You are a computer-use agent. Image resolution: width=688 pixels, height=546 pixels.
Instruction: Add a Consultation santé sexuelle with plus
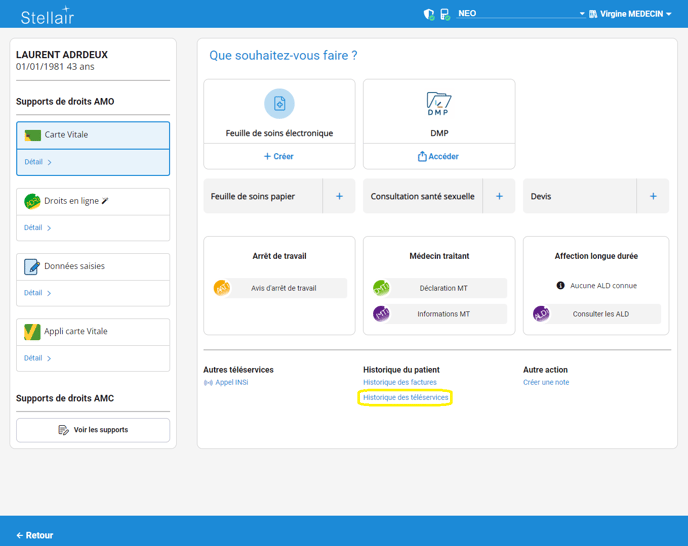tap(499, 196)
